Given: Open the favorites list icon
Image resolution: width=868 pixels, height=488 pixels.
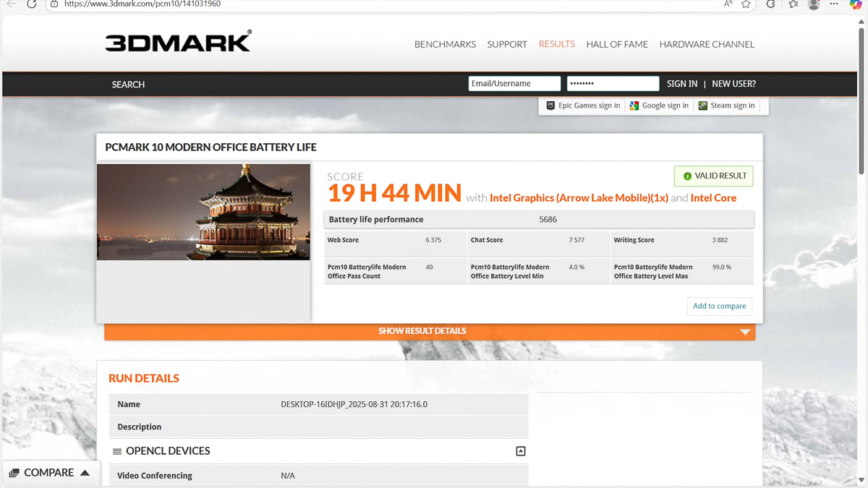Looking at the screenshot, I should 793,4.
